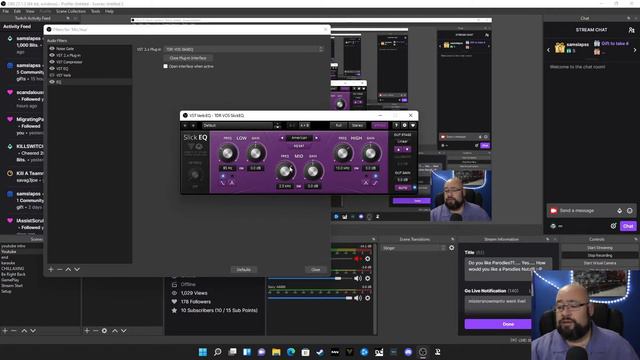Open Help menu in OBS
The height and width of the screenshot is (360, 640).
[x=109, y=11]
